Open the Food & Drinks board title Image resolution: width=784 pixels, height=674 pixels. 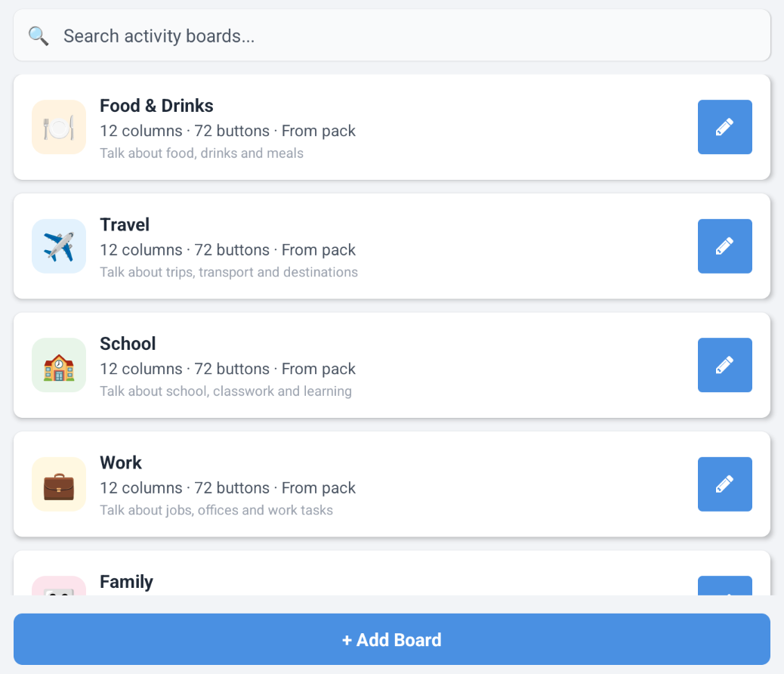(x=156, y=106)
